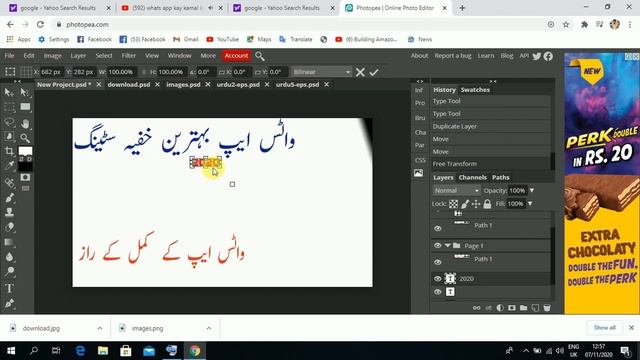Toggle lock image pixels brush icon
Screen dimensions: 640x360
tap(465, 204)
